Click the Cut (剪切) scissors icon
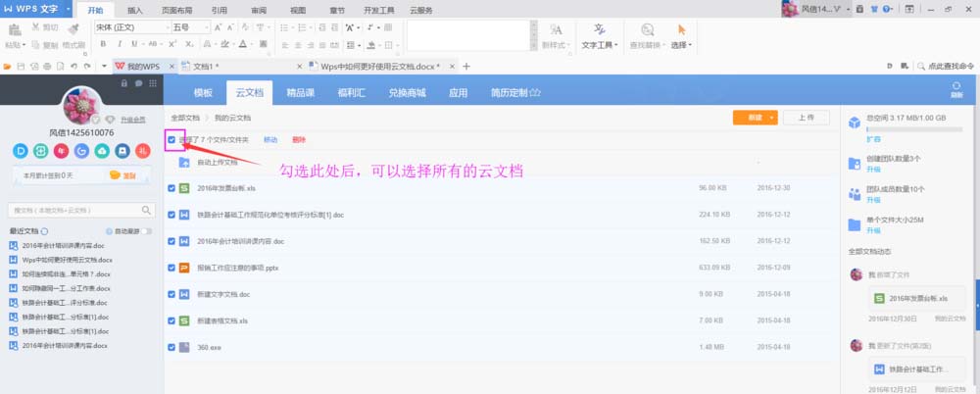 point(35,27)
